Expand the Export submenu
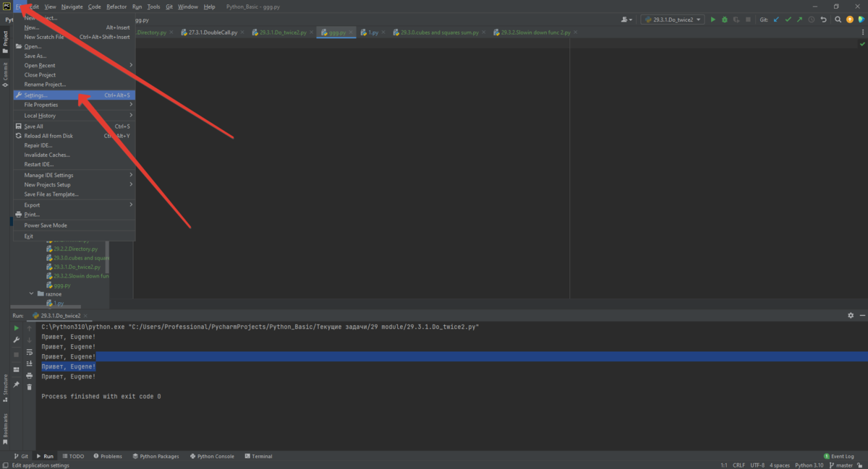This screenshot has height=469, width=868. point(74,205)
